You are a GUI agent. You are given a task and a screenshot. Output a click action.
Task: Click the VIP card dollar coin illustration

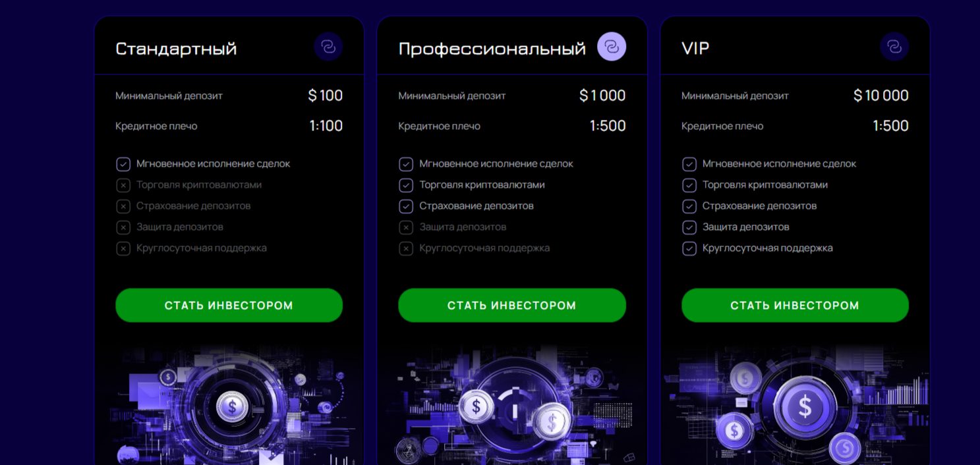pyautogui.click(x=804, y=406)
